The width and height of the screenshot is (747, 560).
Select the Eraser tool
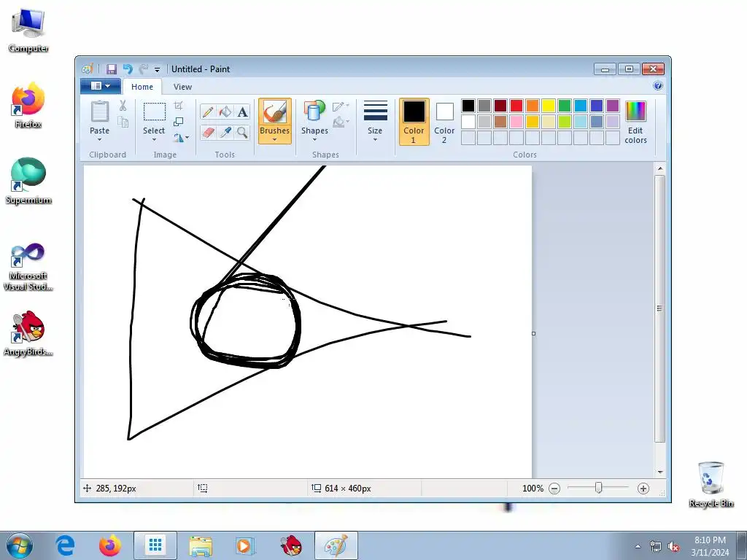208,132
